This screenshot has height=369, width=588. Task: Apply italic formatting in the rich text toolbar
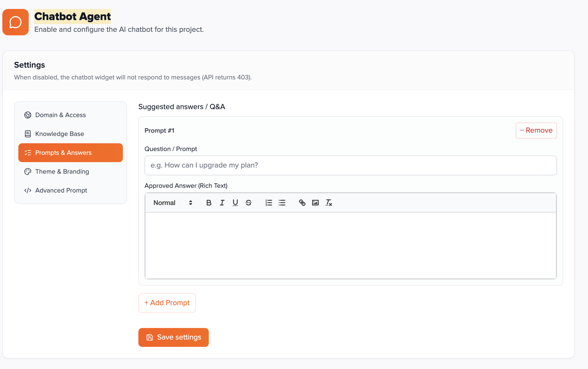coord(222,203)
